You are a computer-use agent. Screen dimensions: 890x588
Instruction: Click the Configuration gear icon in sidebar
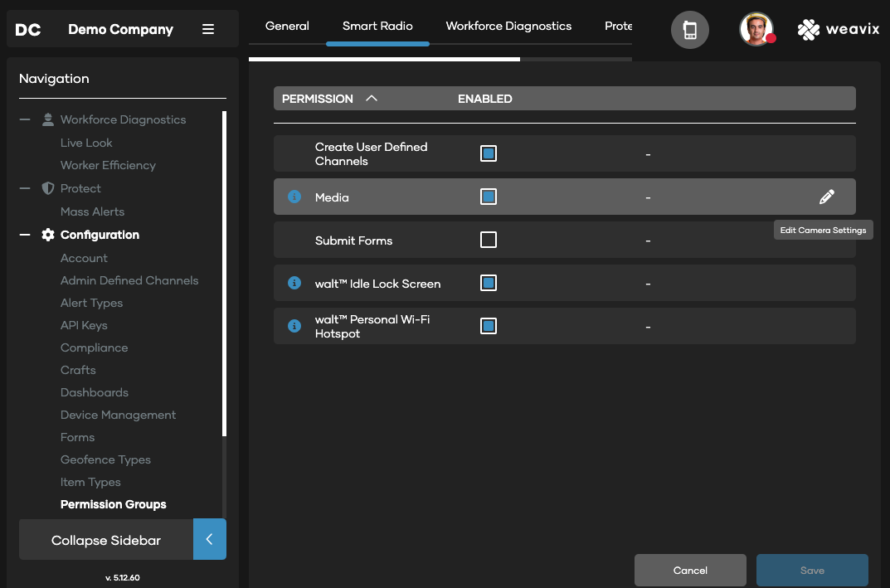48,235
